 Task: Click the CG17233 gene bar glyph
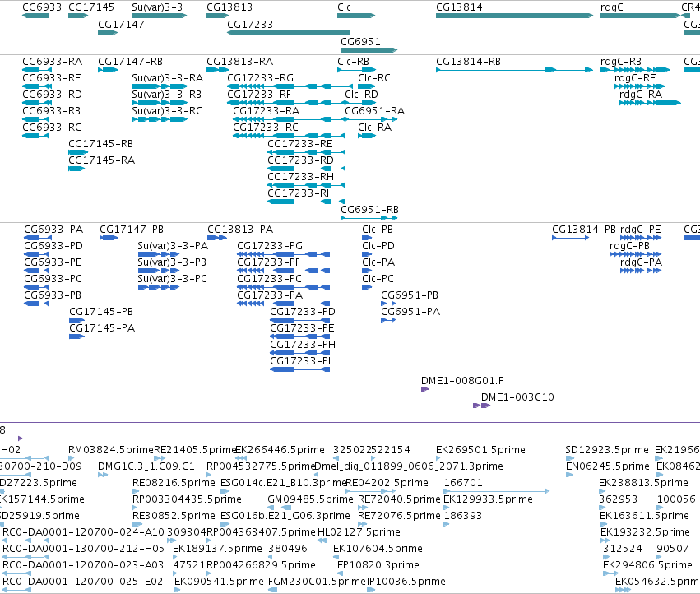click(289, 33)
